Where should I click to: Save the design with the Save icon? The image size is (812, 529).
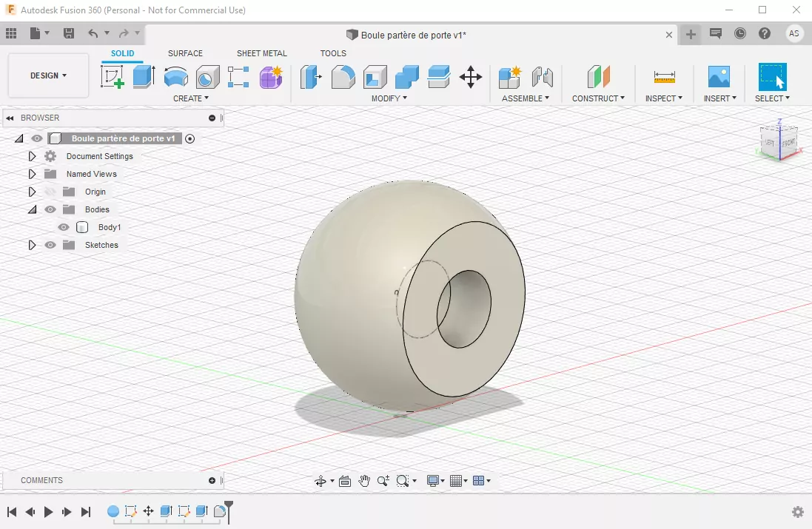68,33
